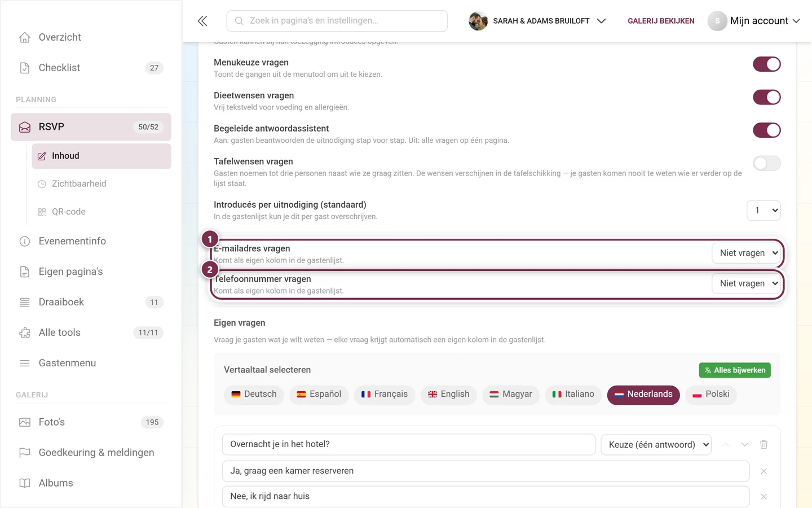Click the Overzicht home icon
The image size is (812, 508).
(x=25, y=37)
